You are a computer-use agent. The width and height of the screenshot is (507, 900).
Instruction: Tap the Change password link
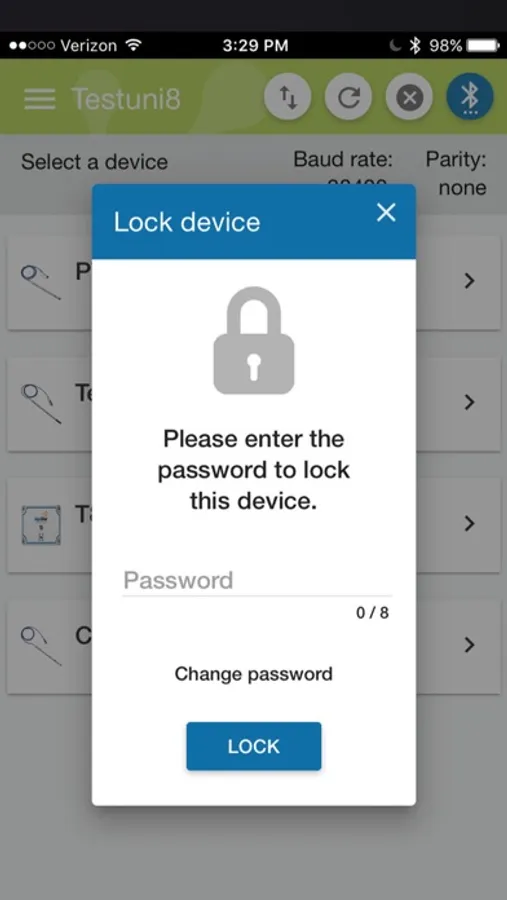click(254, 673)
